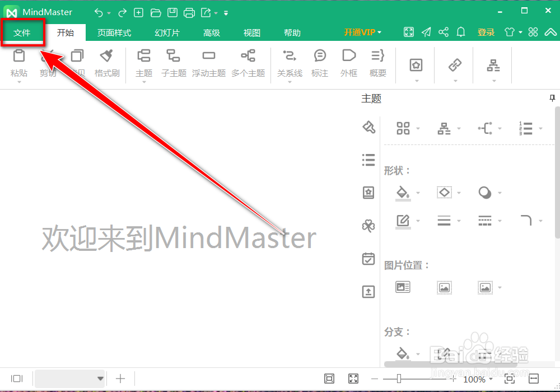
Task: Pin the 主题 theme panel open
Action: tap(552, 98)
